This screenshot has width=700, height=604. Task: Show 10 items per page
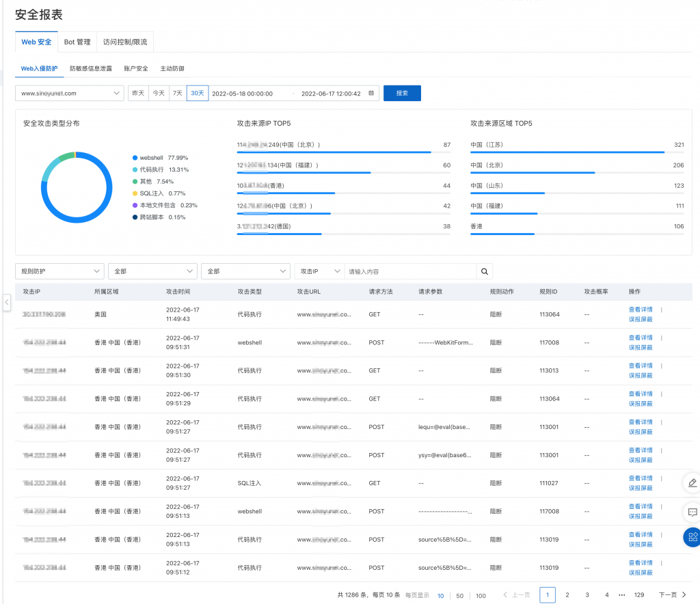point(441,596)
